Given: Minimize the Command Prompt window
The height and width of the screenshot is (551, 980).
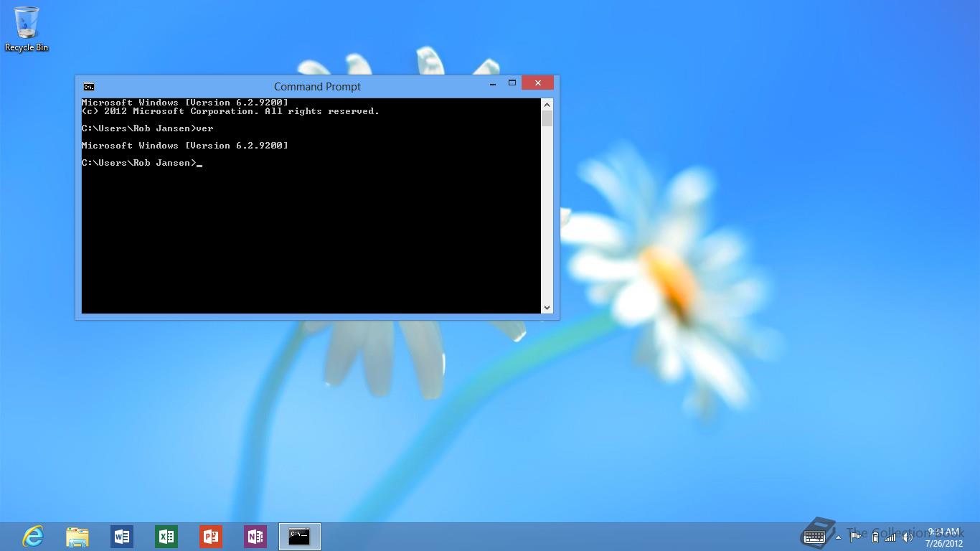Looking at the screenshot, I should tap(493, 84).
